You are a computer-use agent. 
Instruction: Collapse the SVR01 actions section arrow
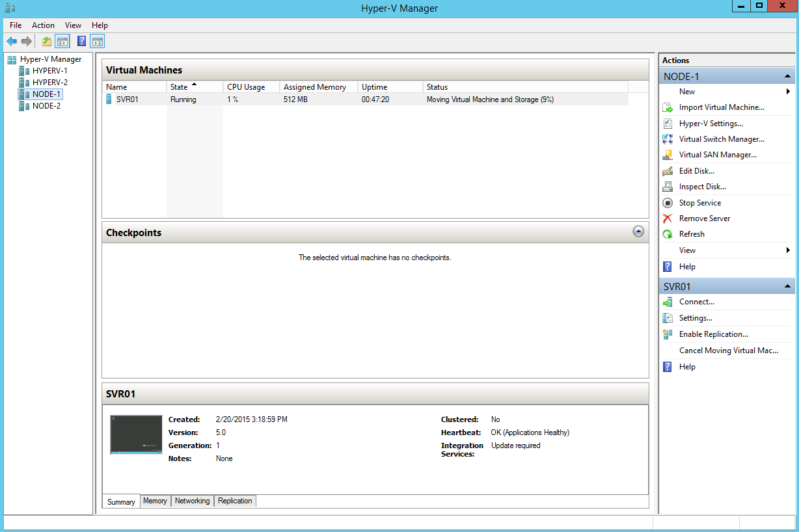788,287
